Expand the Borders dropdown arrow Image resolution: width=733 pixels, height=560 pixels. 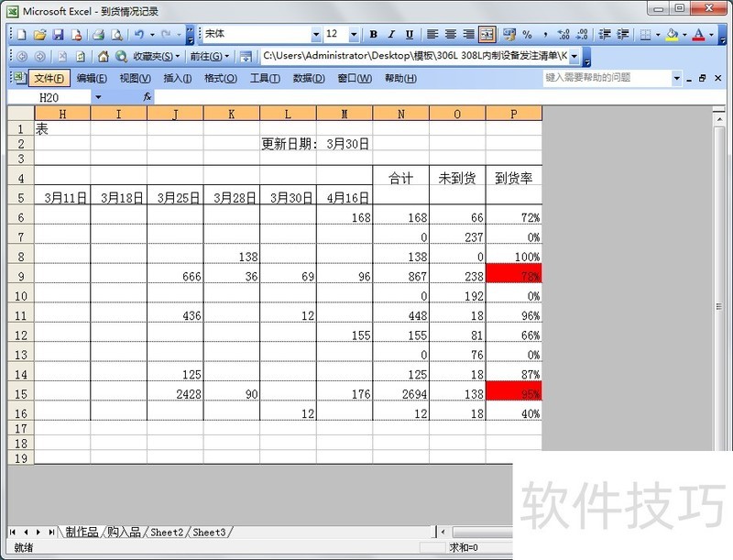pos(657,34)
